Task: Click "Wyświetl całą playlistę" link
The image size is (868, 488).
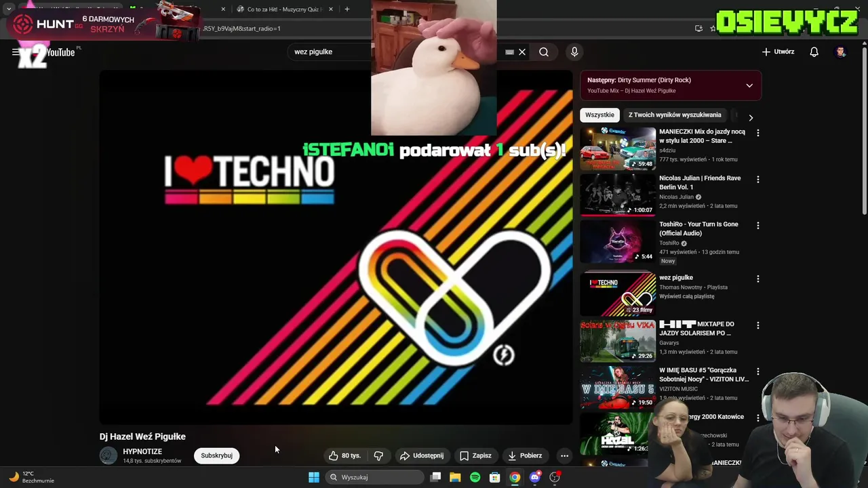Action: (x=686, y=296)
